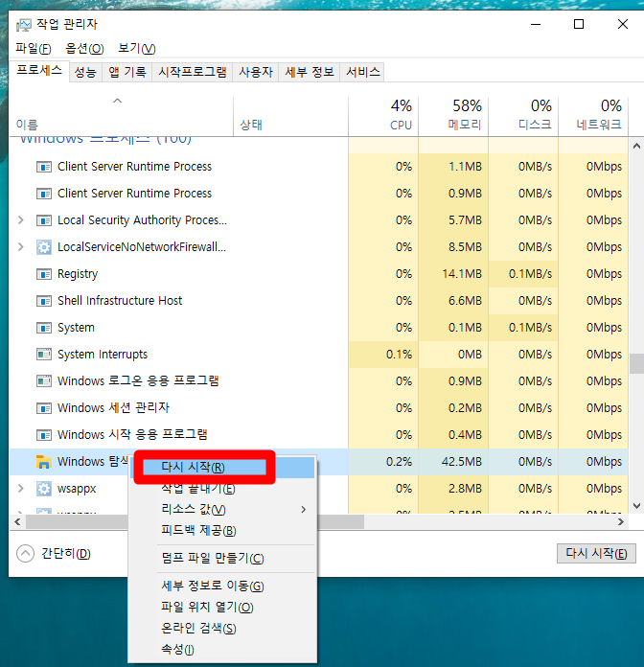
Task: Click the System process icon
Action: click(44, 328)
